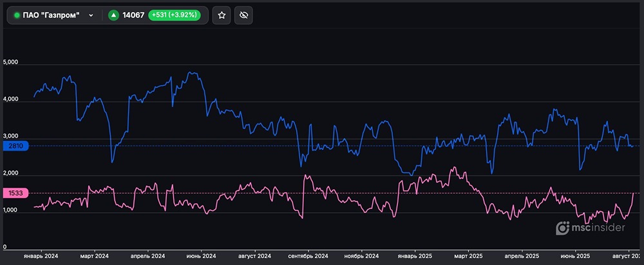Click the green status dot beside Газпром
Viewport: 644px width, 265px height.
pyautogui.click(x=17, y=15)
